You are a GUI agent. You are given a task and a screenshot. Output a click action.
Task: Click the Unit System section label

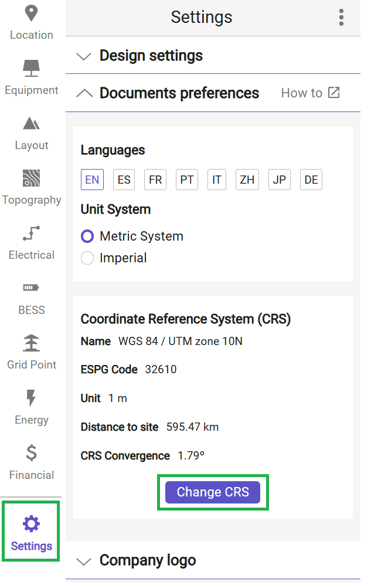pyautogui.click(x=115, y=209)
